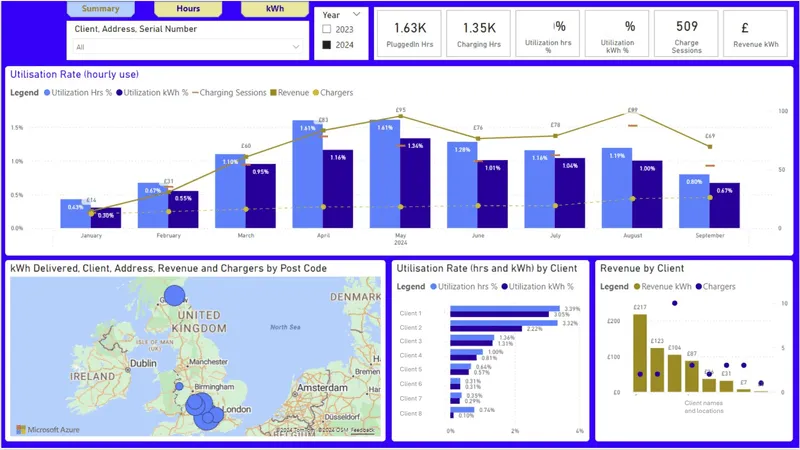800x450 pixels.
Task: Select the March kWh bar 0.95%
Action: point(260,196)
